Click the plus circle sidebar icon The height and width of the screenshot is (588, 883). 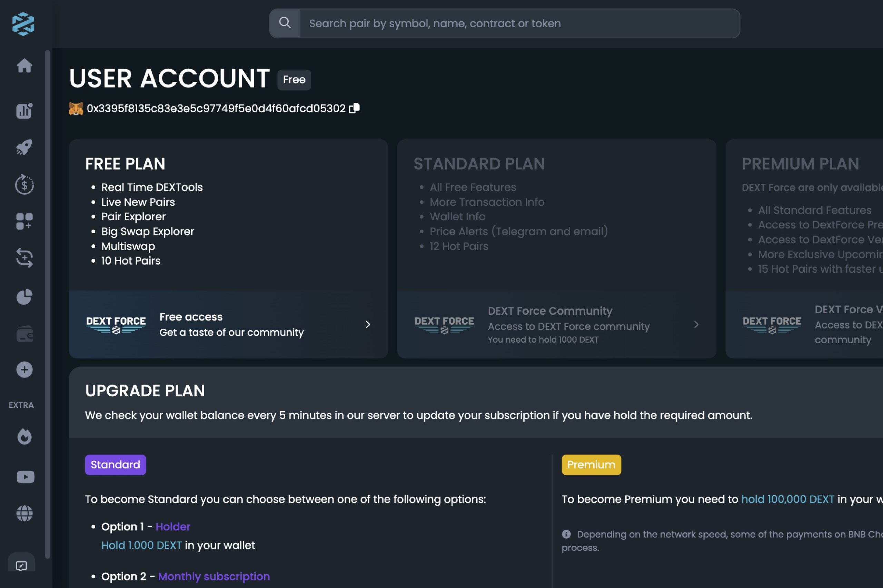[x=24, y=370]
